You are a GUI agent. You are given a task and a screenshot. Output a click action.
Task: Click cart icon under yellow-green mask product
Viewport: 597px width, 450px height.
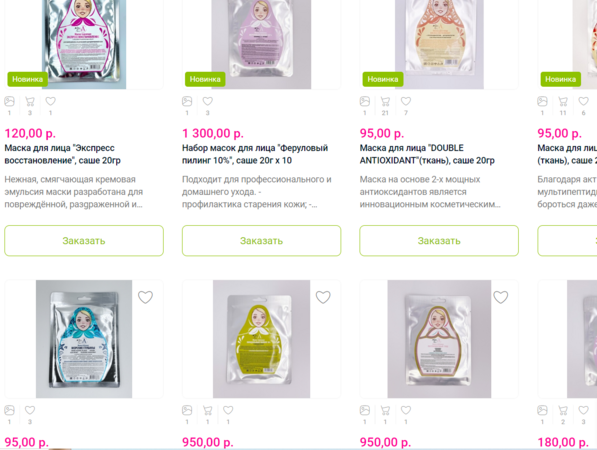(208, 410)
